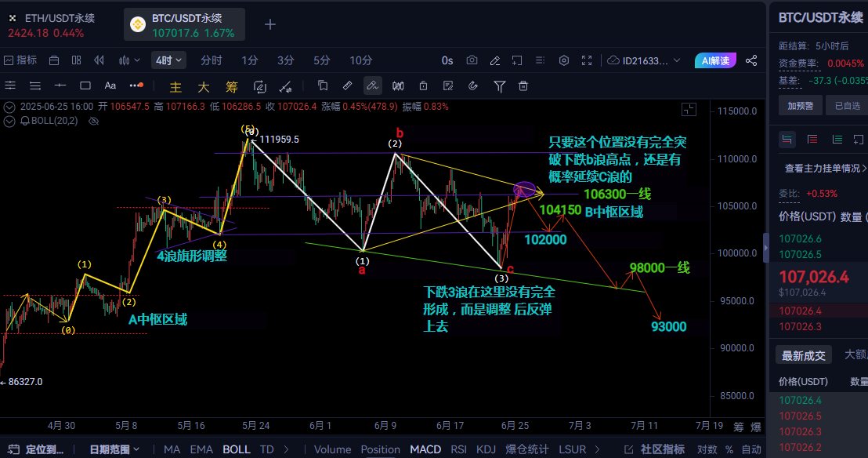
Task: Select the text annotation tool Aa
Action: tap(110, 86)
